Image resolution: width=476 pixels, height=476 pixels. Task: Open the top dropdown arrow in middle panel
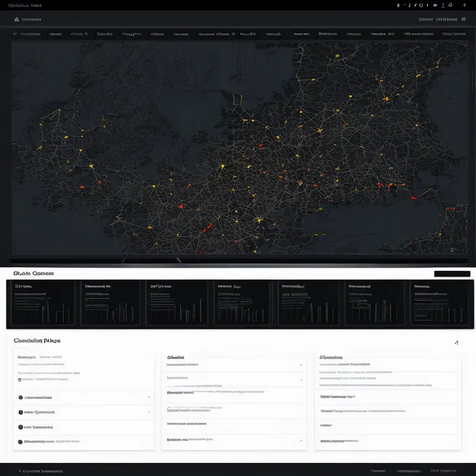pos(301,365)
